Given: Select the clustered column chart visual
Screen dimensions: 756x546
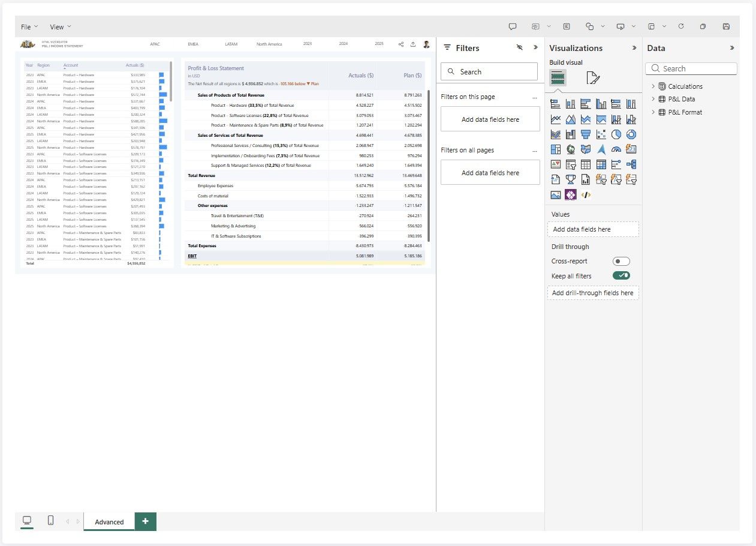Looking at the screenshot, I should coord(601,104).
